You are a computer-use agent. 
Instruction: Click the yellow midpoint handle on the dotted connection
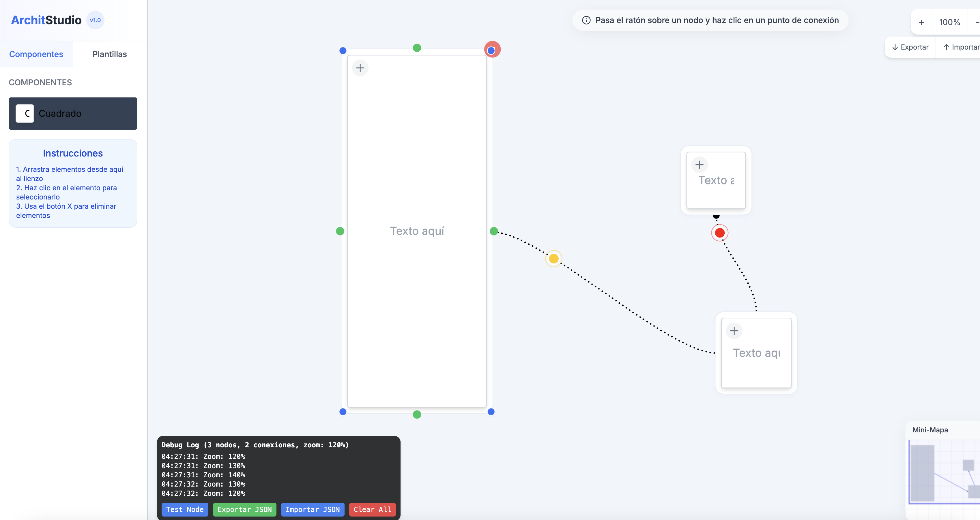[x=553, y=259]
